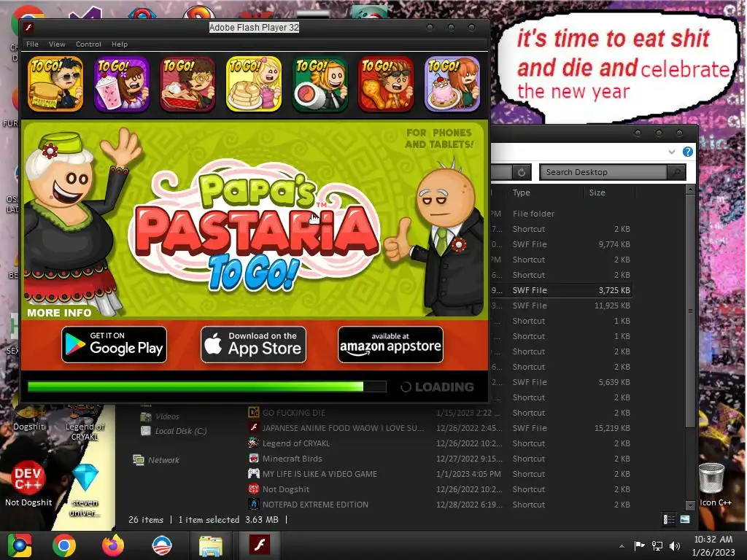This screenshot has width=747, height=560.
Task: Click the MORE INFO link on banner
Action: tap(59, 313)
